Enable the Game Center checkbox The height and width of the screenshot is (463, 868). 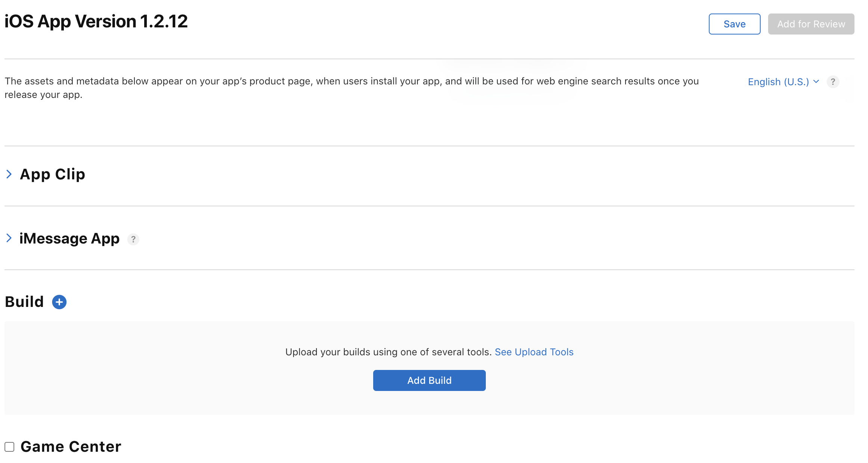pos(9,447)
